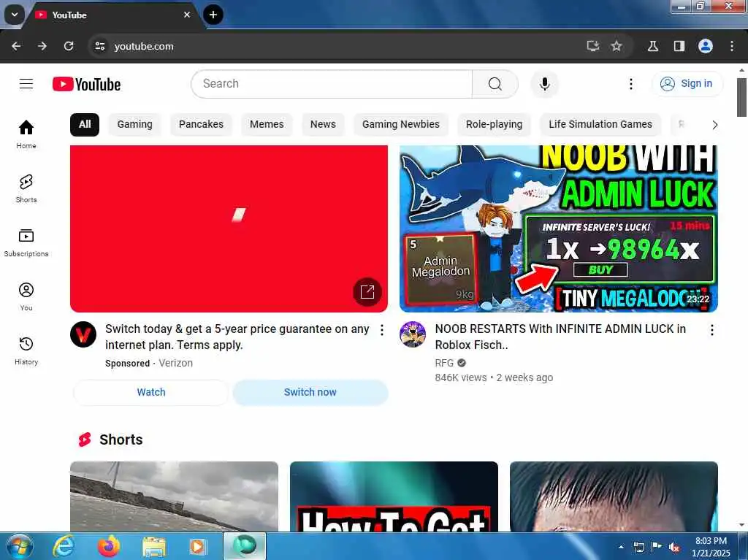Click the Sign in button

pyautogui.click(x=687, y=83)
